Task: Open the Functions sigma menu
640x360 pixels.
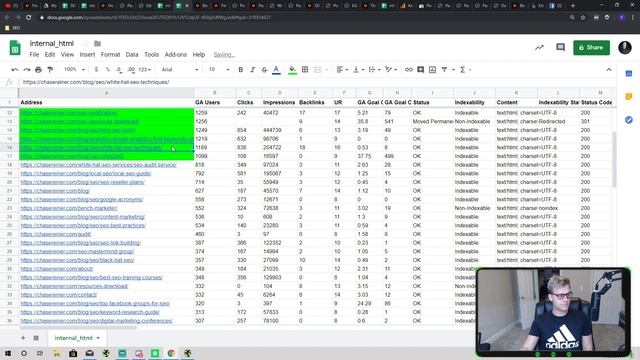Action: [462, 70]
